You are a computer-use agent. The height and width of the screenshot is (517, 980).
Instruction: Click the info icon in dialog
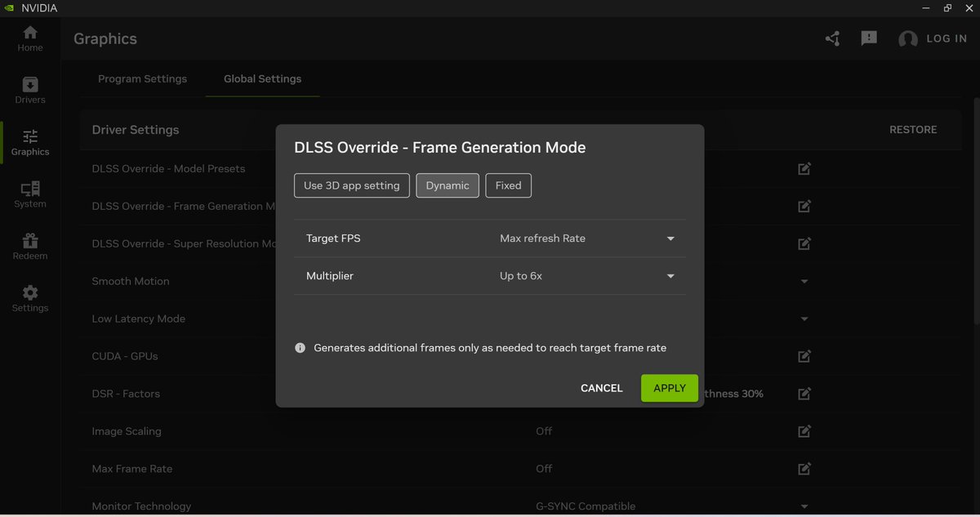[300, 348]
